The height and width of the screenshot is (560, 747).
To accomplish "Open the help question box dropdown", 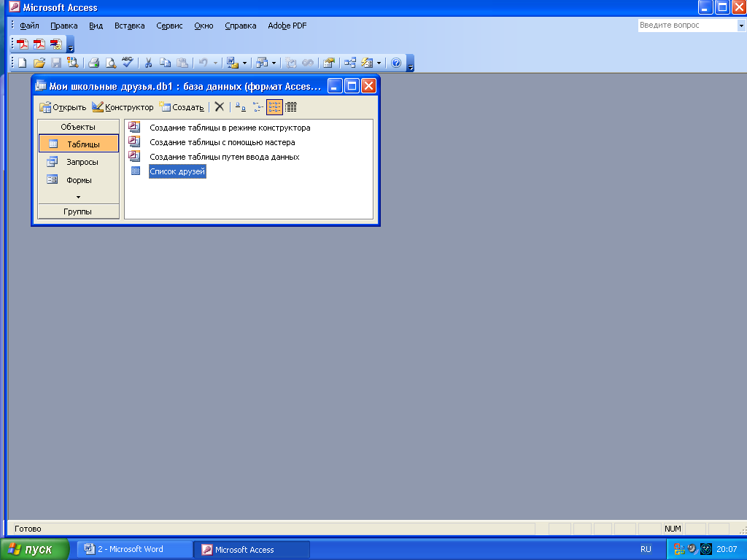I will 741,26.
